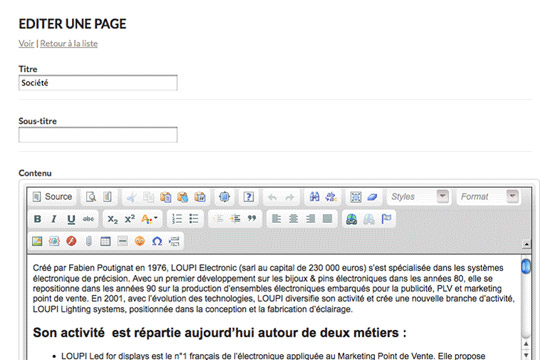
Task: Toggle bold formatting
Action: tap(38, 219)
